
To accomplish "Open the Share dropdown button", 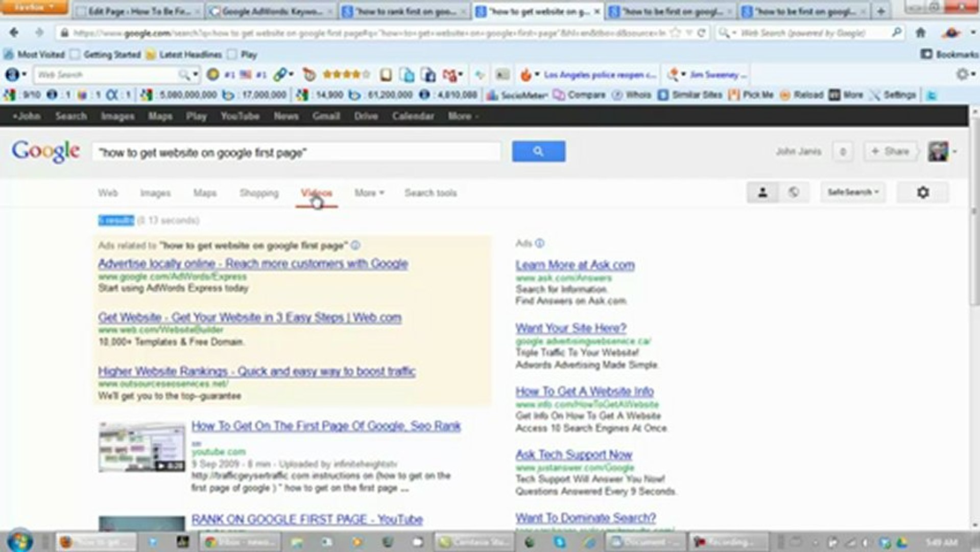I will coord(890,151).
